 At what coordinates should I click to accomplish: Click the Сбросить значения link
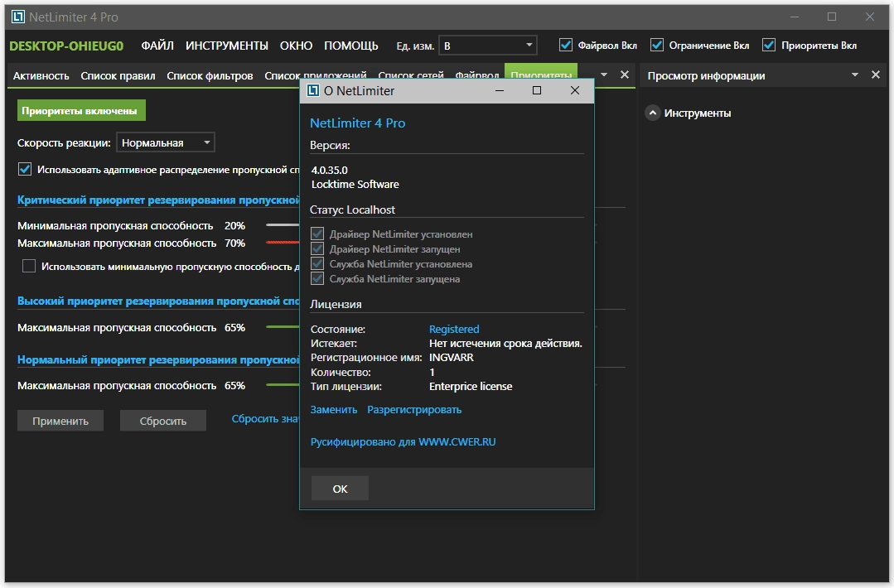point(265,419)
